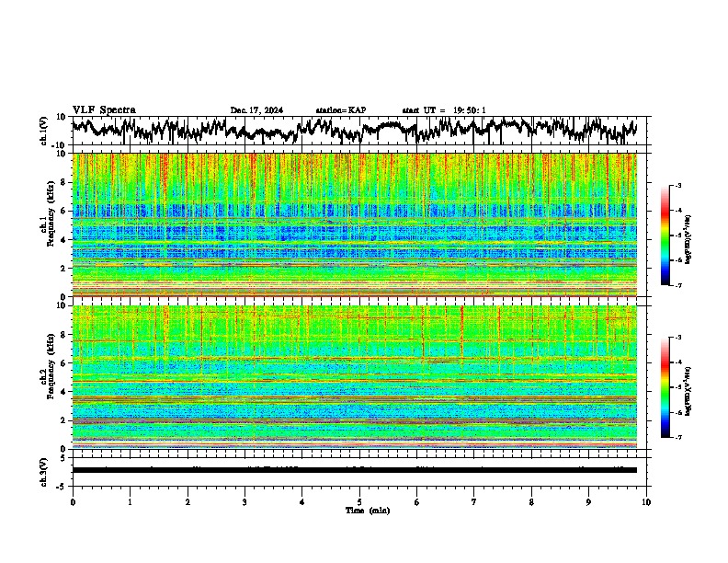The image size is (728, 563).
Task: Click the '7' tick label on time axis
Action: 474,502
